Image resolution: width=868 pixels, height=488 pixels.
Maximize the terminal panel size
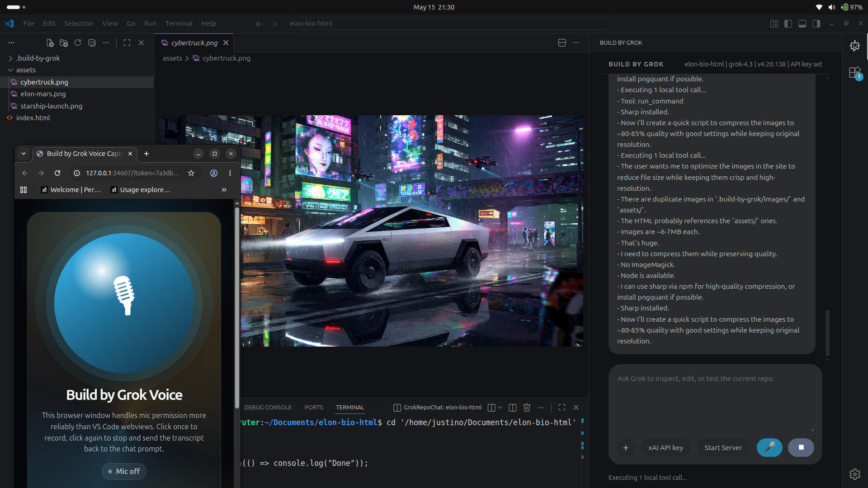(562, 408)
